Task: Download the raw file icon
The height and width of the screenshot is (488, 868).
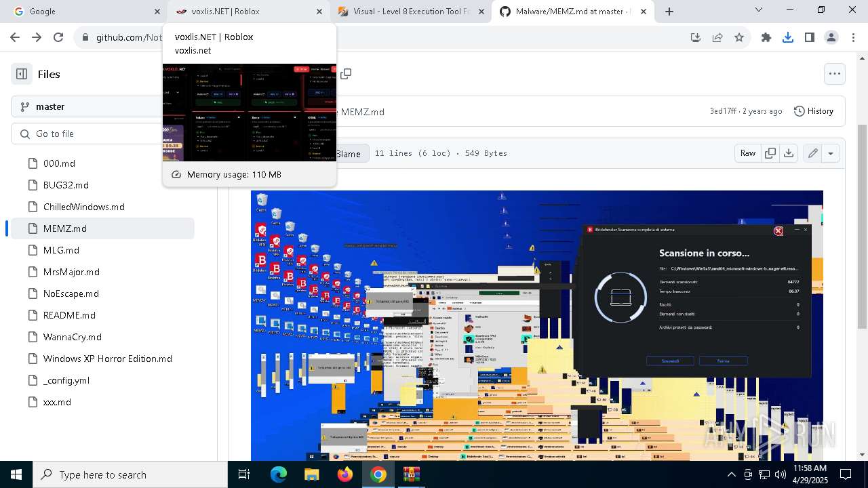Action: [789, 153]
